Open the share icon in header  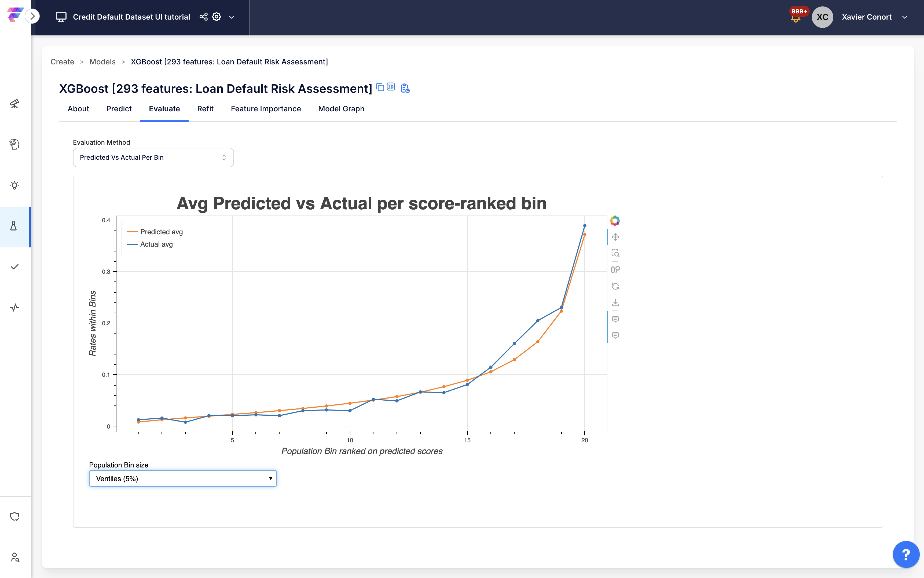point(203,17)
